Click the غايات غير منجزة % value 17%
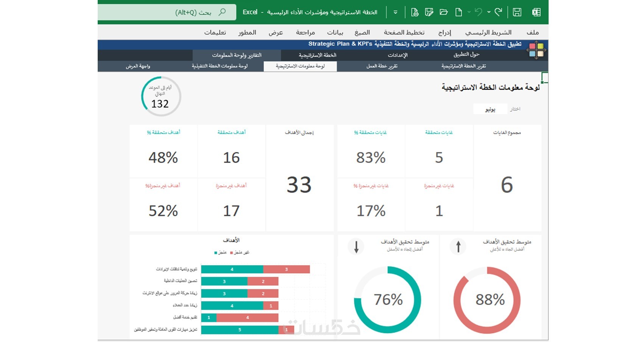The image size is (644, 342). 371,211
